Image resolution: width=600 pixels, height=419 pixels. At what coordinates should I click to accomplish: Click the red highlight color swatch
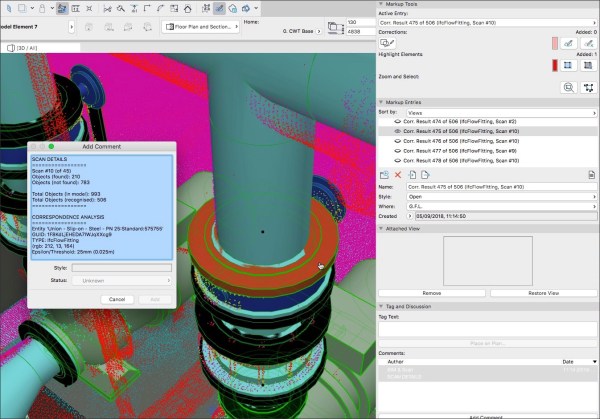point(555,65)
